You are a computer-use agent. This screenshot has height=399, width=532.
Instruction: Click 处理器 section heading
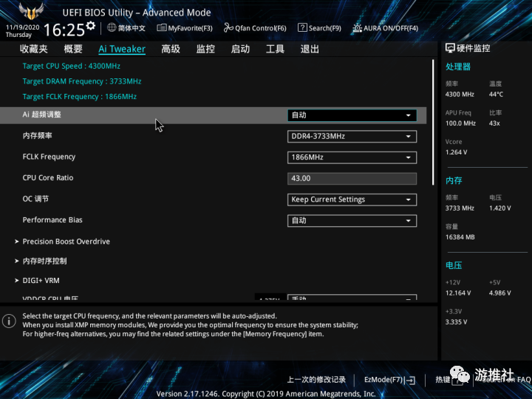tap(458, 66)
